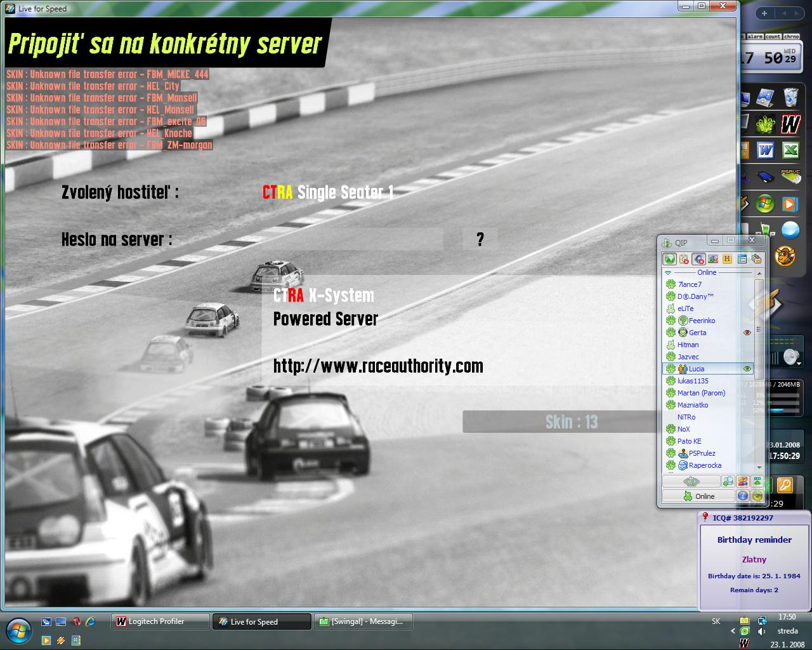Click QIP contact list scroll-down arrow

pos(759,467)
